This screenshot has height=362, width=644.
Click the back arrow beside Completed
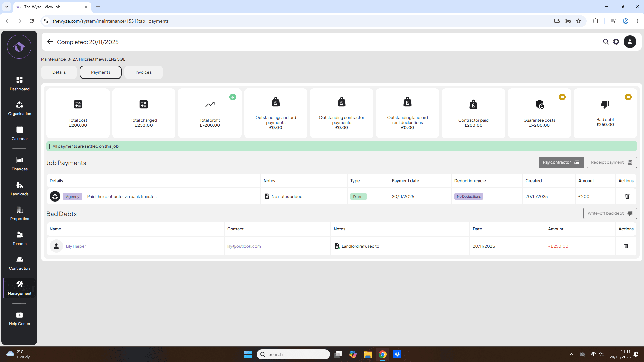pos(50,42)
